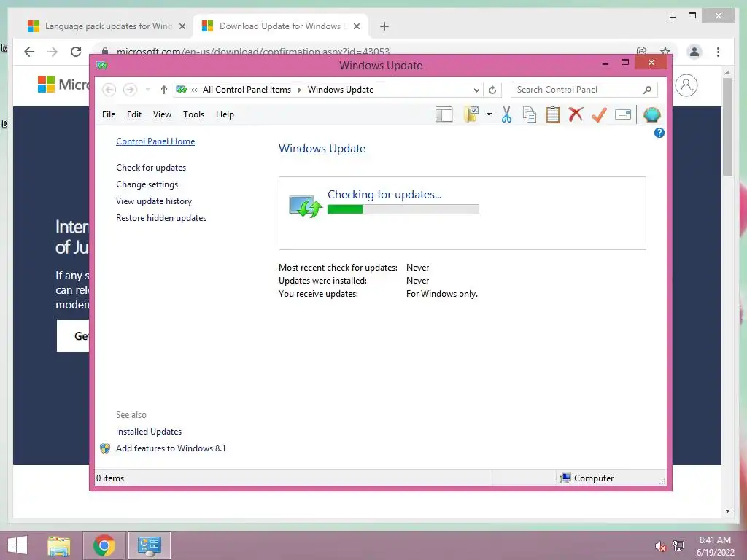Image resolution: width=747 pixels, height=560 pixels.
Task: Click the Refresh button beside address bar
Action: (492, 90)
